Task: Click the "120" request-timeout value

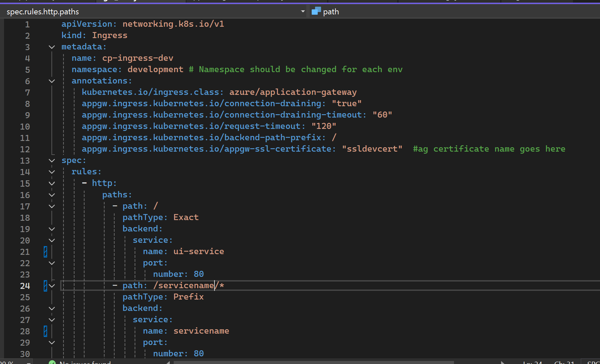Action: point(324,126)
